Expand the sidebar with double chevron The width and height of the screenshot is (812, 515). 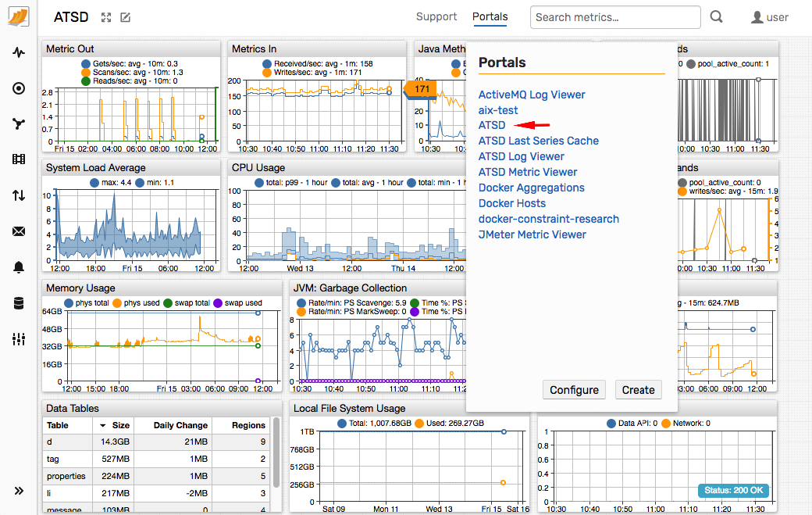[x=19, y=491]
